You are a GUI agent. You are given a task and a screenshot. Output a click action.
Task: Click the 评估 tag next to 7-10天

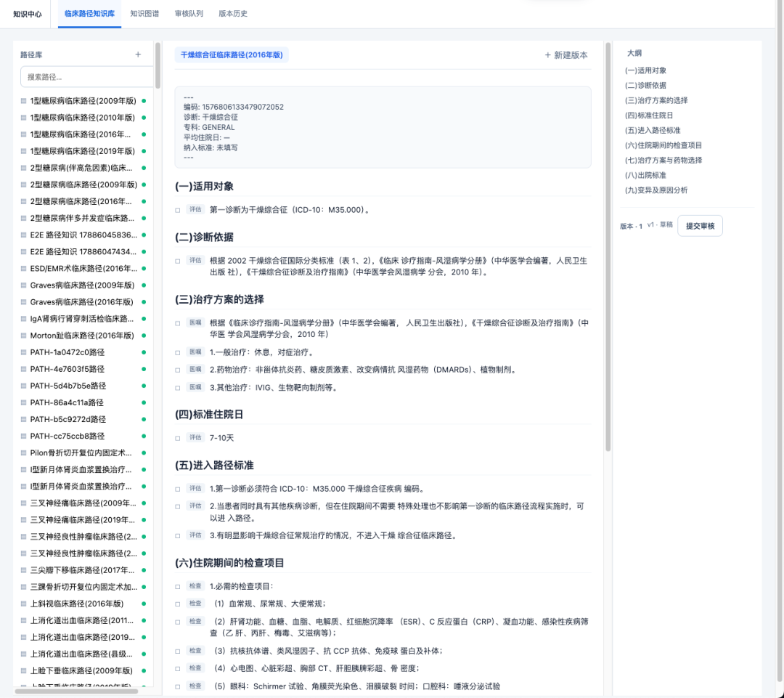click(195, 437)
